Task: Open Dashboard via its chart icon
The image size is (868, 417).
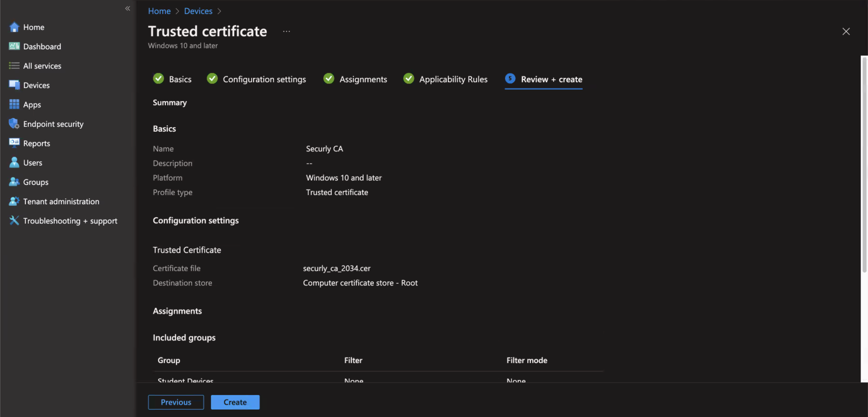Action: (14, 46)
